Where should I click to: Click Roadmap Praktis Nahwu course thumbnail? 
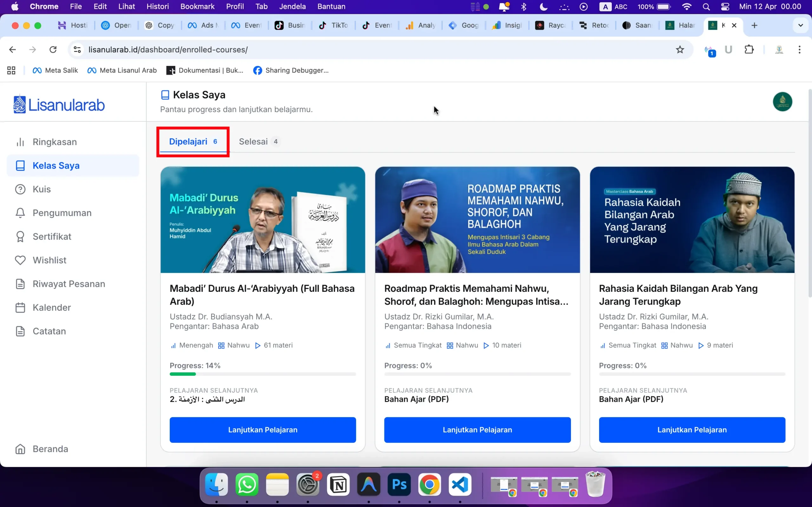pos(477,220)
